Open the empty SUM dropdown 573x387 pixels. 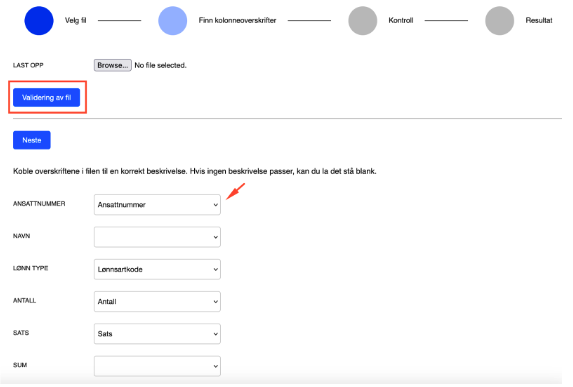coord(157,366)
